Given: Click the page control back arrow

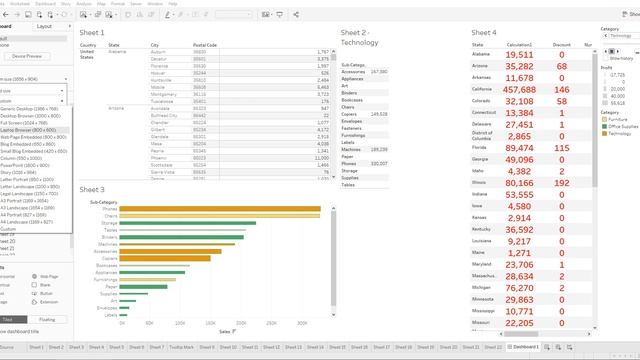Looking at the screenshot, I should pos(606,51).
